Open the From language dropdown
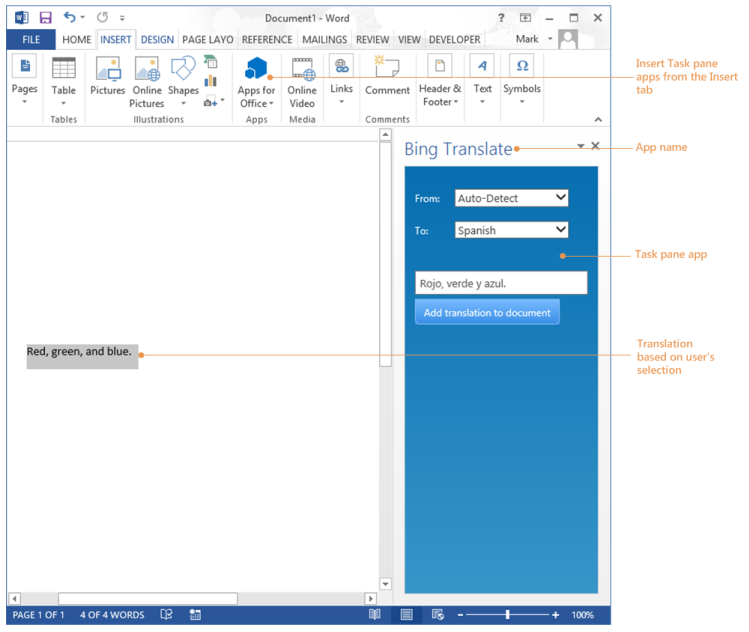This screenshot has width=749, height=632. click(511, 198)
